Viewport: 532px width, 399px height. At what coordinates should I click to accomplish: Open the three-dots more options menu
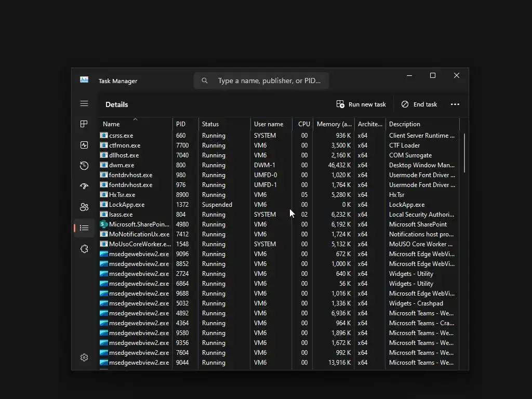click(x=455, y=104)
